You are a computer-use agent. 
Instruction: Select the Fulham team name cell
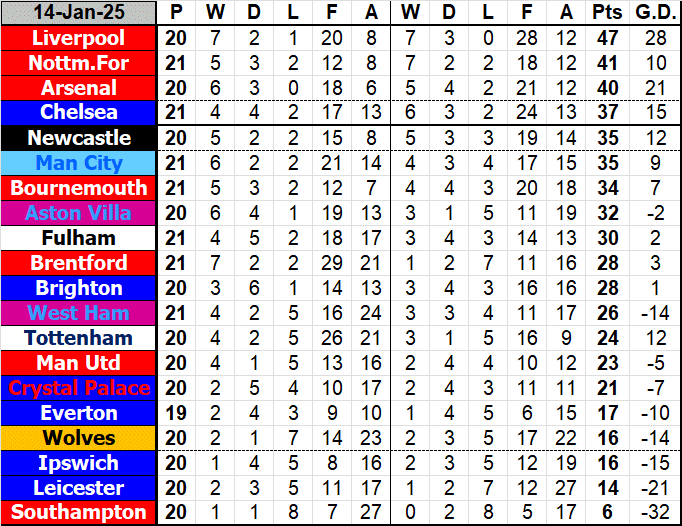coord(79,238)
